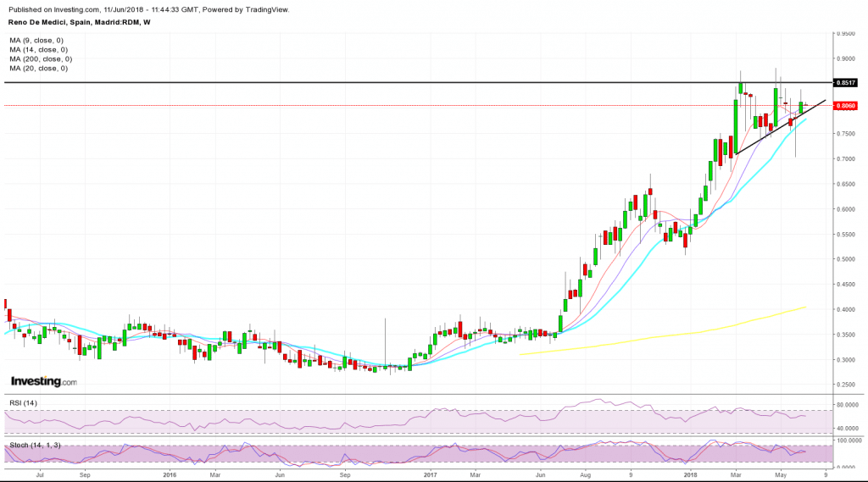The width and height of the screenshot is (868, 482).
Task: Select the MA (14, close, 0) legend
Action: (x=37, y=50)
